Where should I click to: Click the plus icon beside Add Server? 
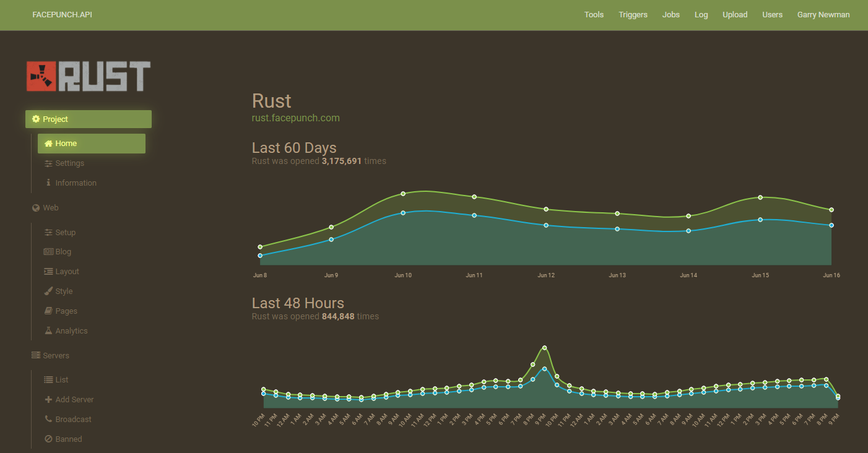point(49,400)
